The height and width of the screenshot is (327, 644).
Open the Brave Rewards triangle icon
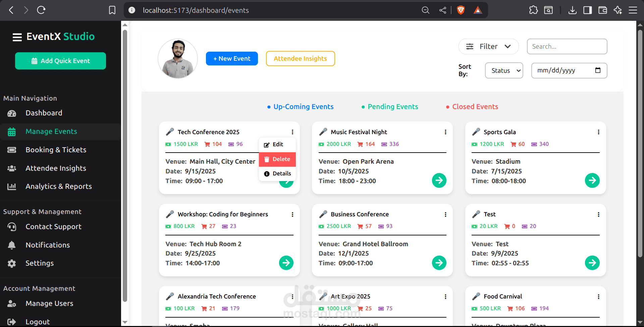point(478,10)
